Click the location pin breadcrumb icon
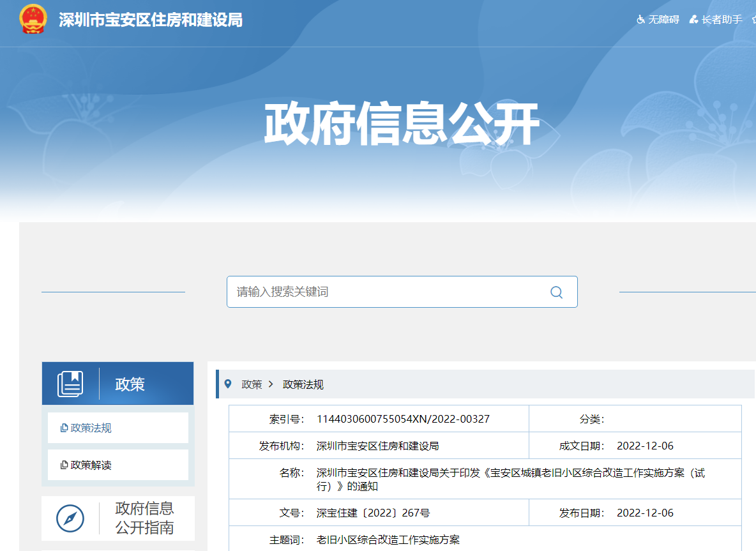 [228, 384]
